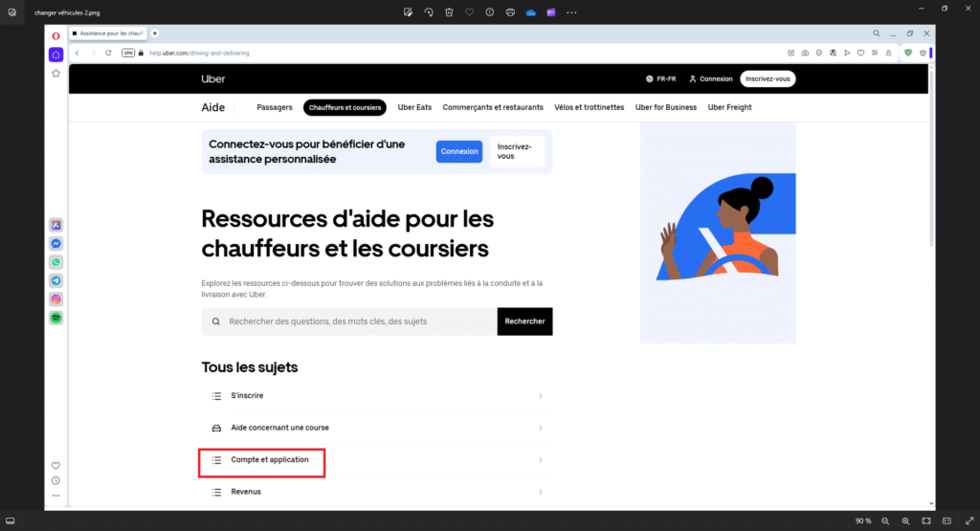Select Commerçants et restaurants tab
Image resolution: width=980 pixels, height=531 pixels.
493,107
